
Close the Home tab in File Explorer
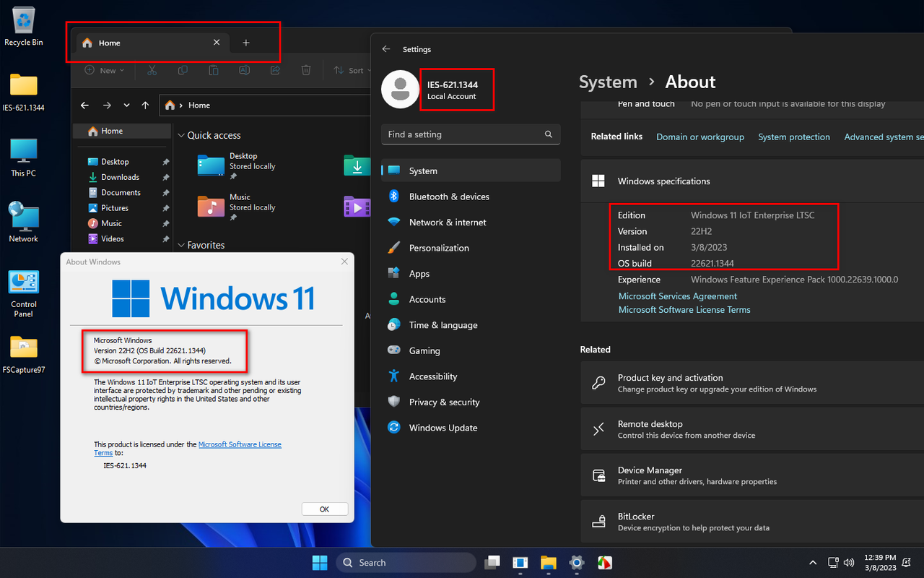tap(217, 43)
